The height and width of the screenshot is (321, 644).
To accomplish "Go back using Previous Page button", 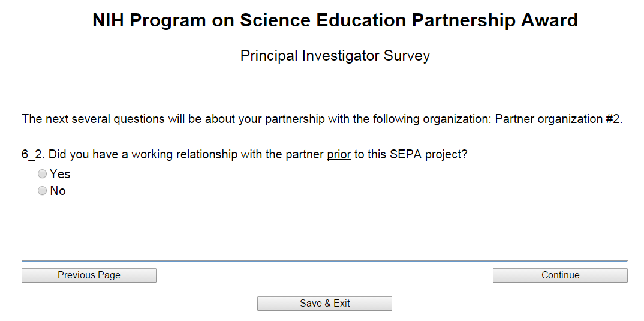I will click(x=89, y=275).
